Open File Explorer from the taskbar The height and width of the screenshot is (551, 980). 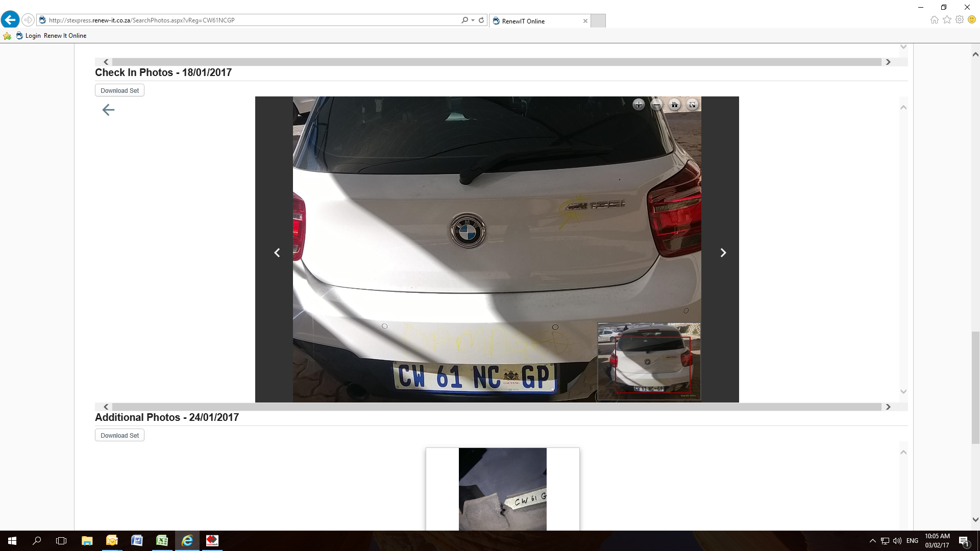pos(87,541)
